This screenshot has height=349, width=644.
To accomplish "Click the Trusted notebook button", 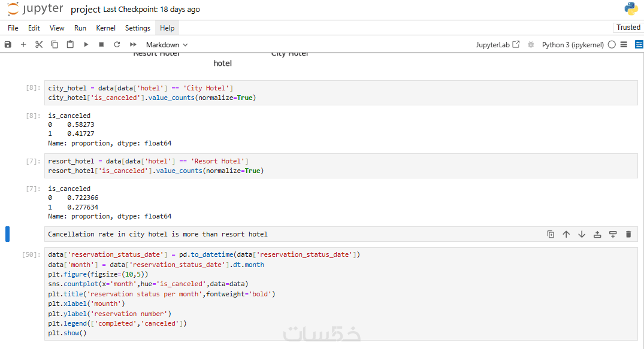I will (628, 28).
